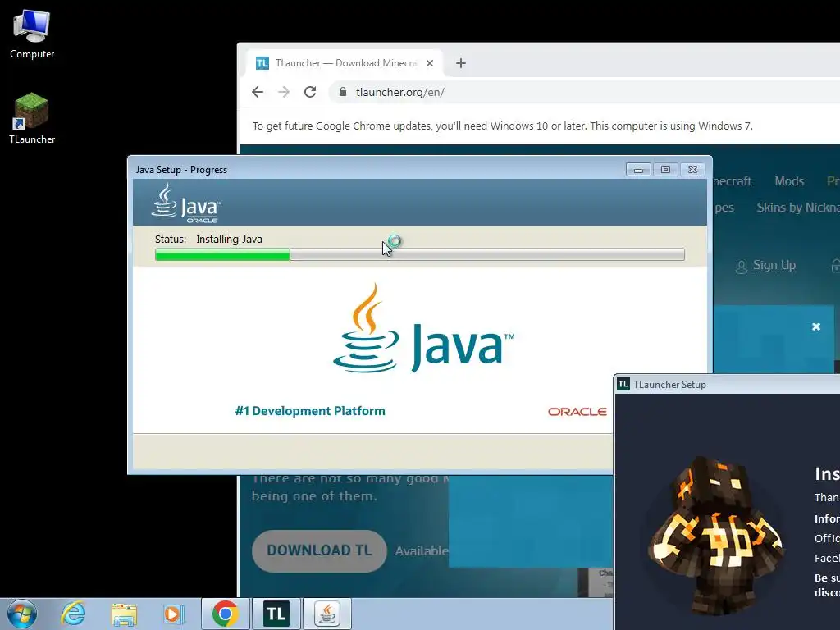Open Windows Media Player from the taskbar
This screenshot has height=630, width=840.
click(174, 614)
